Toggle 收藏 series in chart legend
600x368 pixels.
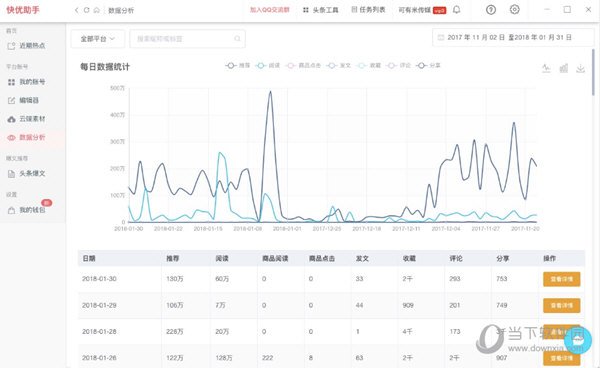pyautogui.click(x=368, y=66)
